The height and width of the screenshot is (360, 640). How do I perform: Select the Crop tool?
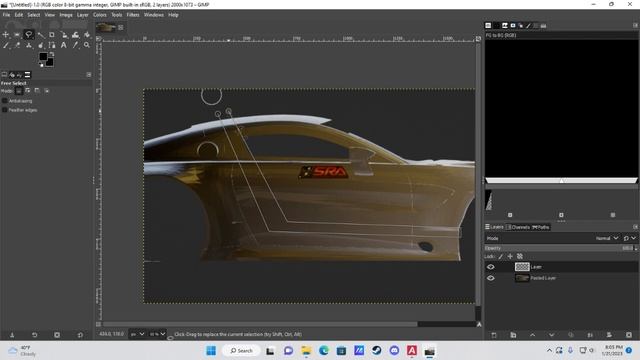pyautogui.click(x=52, y=35)
